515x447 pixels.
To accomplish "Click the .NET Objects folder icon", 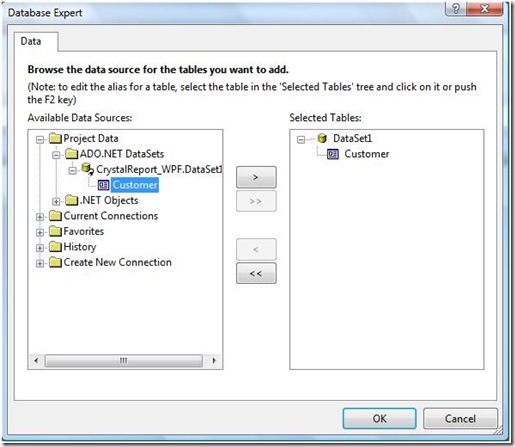I will (71, 200).
